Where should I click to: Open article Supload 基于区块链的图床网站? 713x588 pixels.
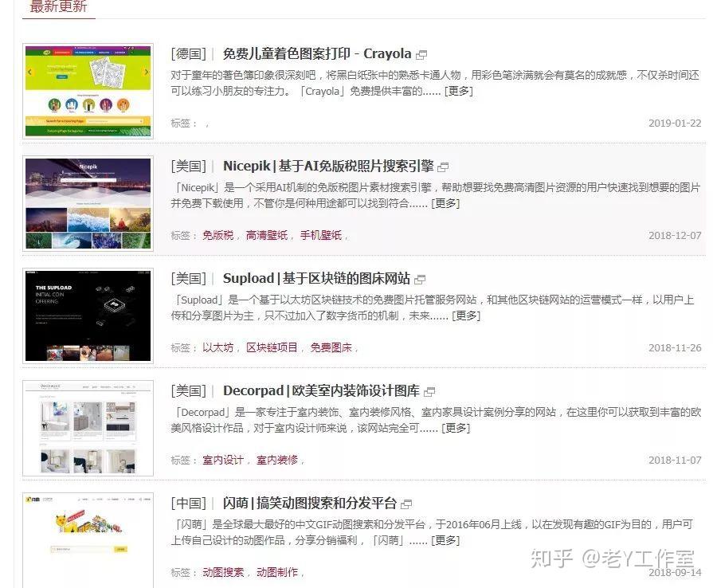316,278
